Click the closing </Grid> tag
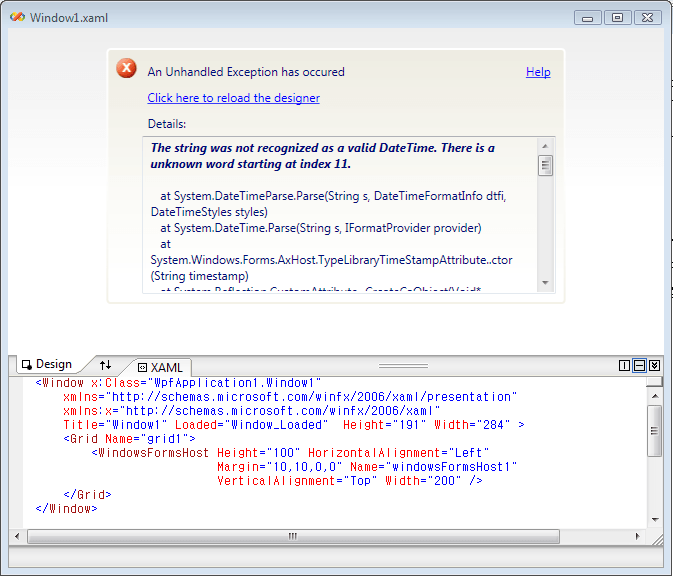The height and width of the screenshot is (576, 673). point(88,495)
